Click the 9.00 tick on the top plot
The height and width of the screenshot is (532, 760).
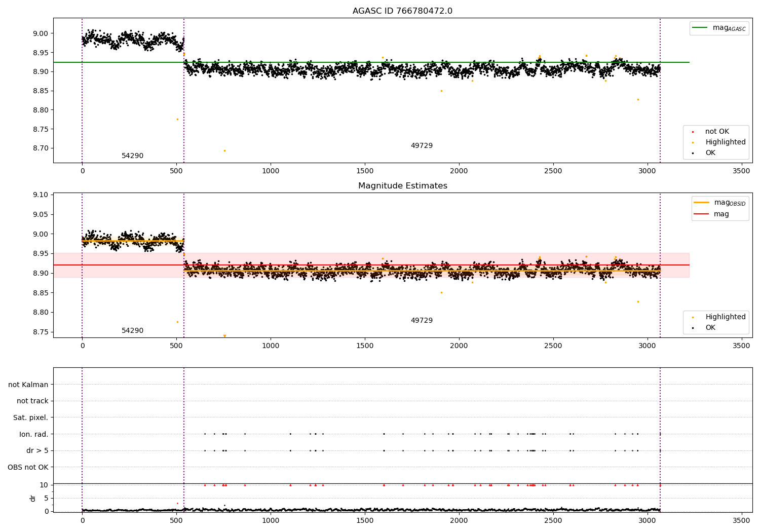(40, 33)
